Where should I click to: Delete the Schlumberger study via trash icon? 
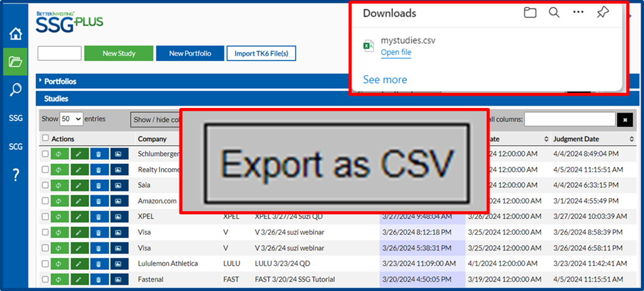pyautogui.click(x=100, y=154)
